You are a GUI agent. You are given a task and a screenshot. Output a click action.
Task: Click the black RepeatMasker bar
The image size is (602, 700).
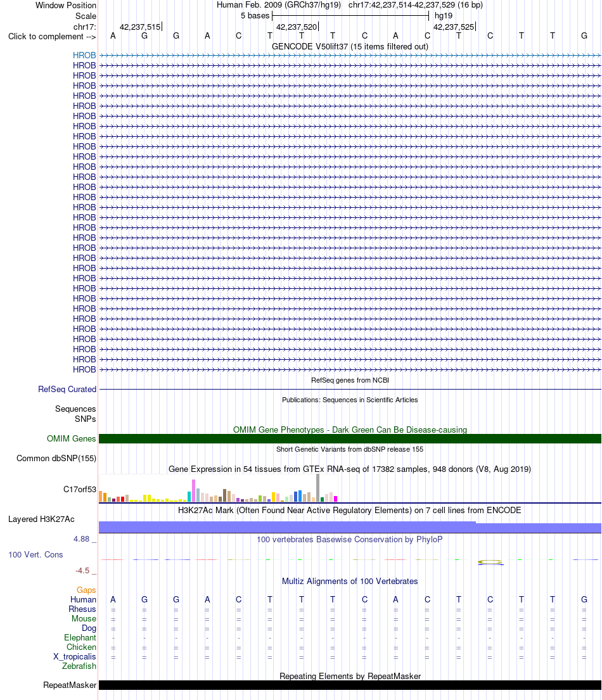(x=350, y=685)
